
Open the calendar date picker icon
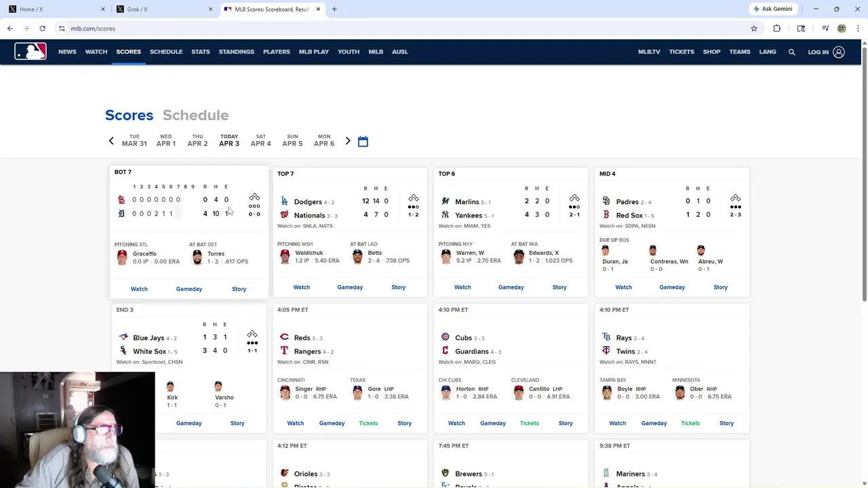(x=363, y=141)
